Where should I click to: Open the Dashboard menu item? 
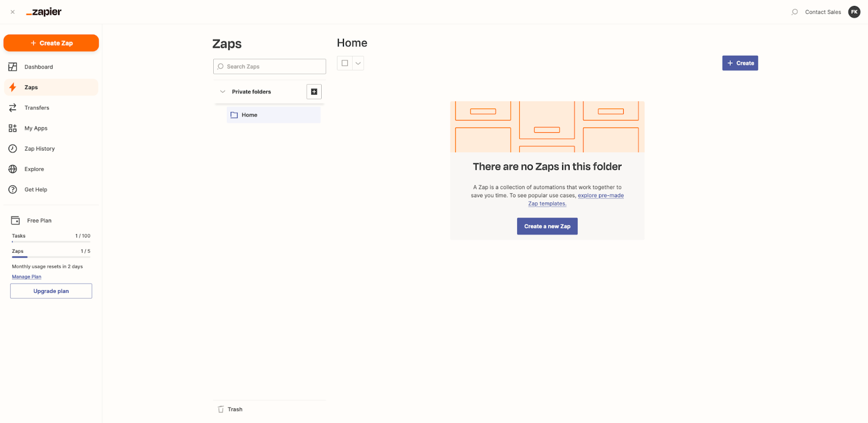point(51,67)
